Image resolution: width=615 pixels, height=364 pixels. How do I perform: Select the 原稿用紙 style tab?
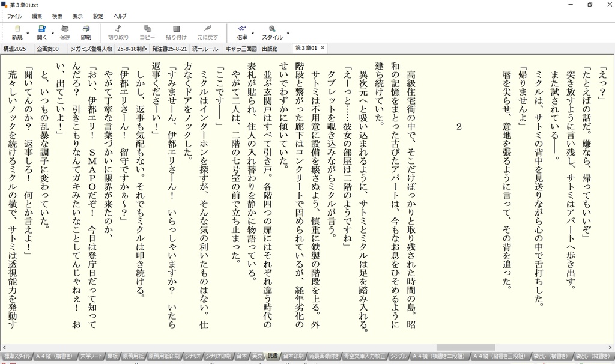pos(133,356)
